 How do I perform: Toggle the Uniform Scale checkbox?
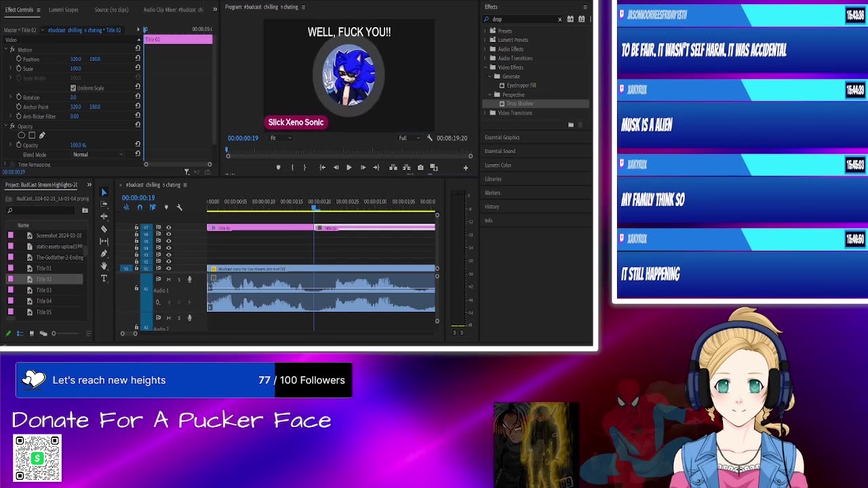tap(73, 88)
